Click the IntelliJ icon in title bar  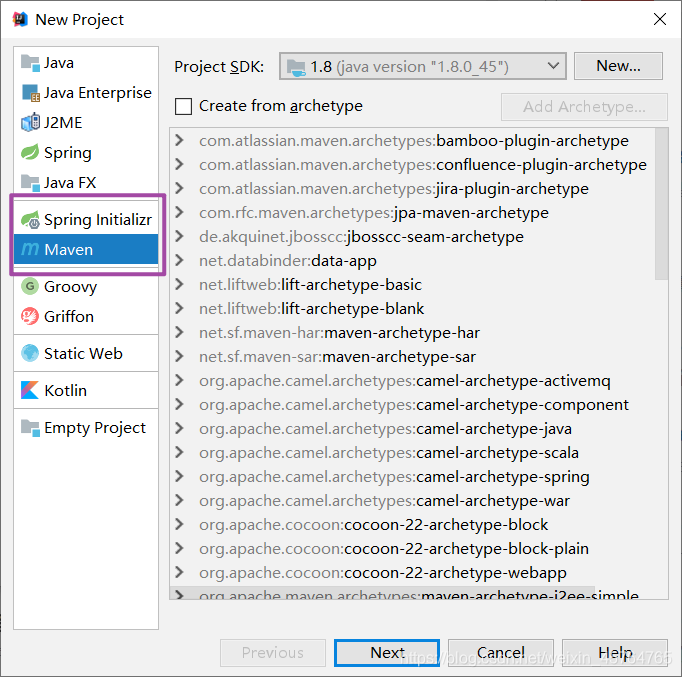(20, 19)
